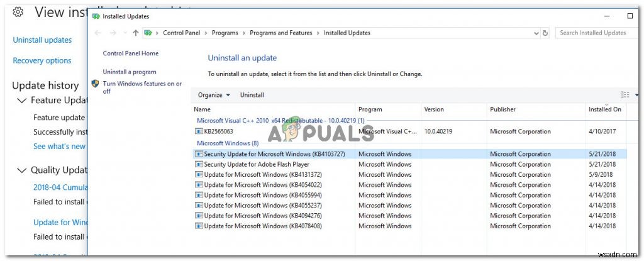Image resolution: width=644 pixels, height=261 pixels.
Task: Open Uninstall a program link
Action: pyautogui.click(x=130, y=72)
